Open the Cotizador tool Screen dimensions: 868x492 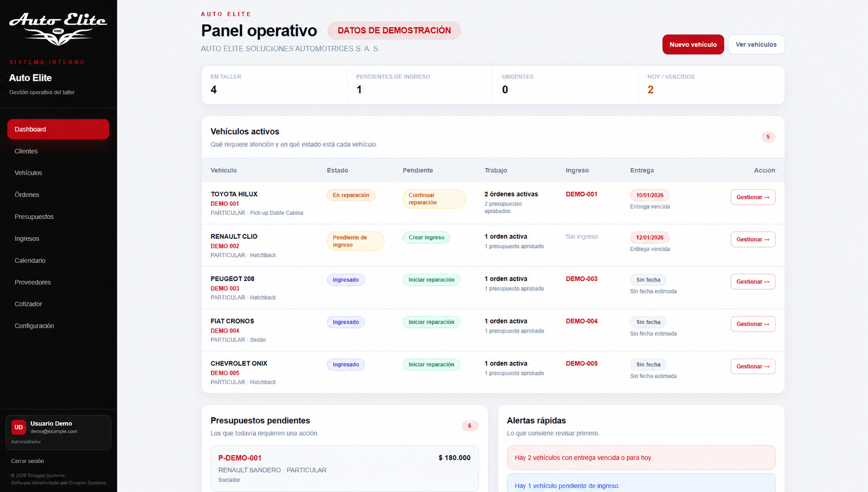click(x=28, y=304)
